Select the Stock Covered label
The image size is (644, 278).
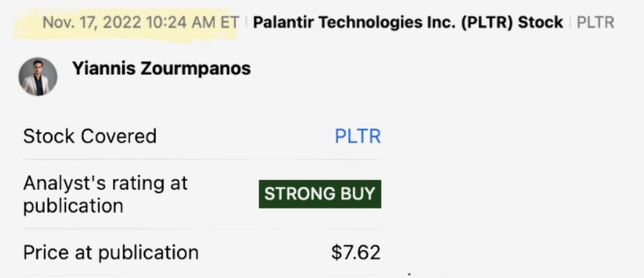[x=90, y=136]
